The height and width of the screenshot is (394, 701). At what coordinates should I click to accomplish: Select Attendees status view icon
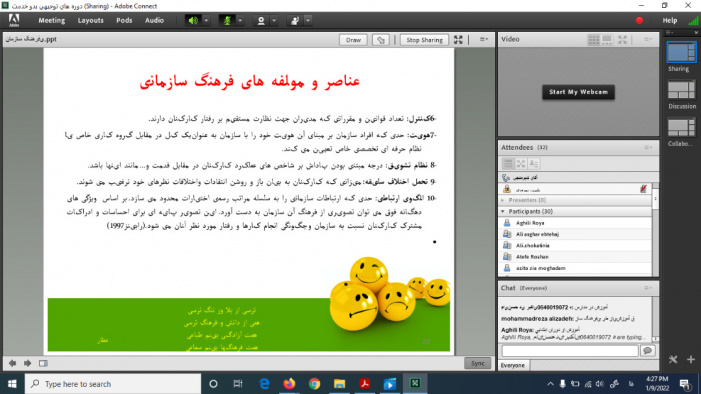[x=534, y=163]
